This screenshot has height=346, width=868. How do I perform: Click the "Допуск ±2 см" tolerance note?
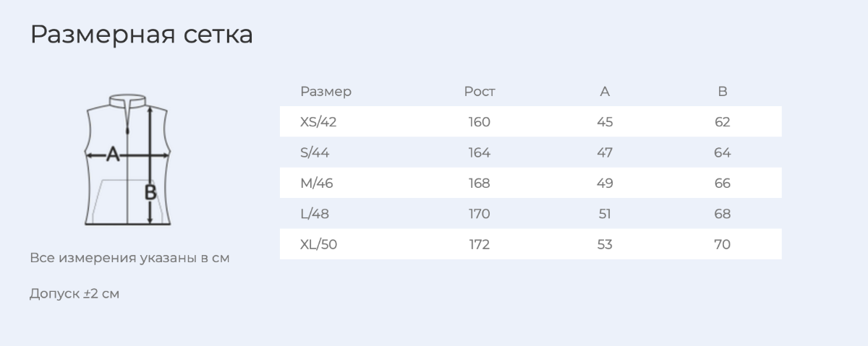(x=75, y=294)
